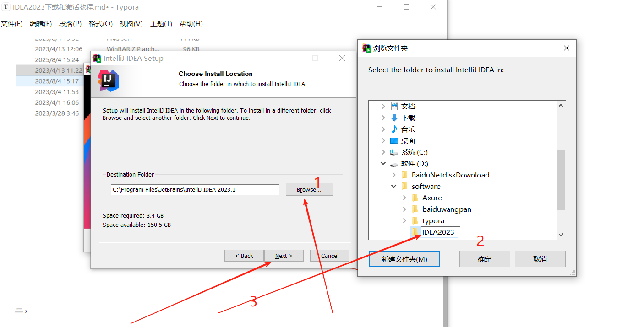
Task: Select the 桌面 desktop icon
Action: pyautogui.click(x=394, y=140)
